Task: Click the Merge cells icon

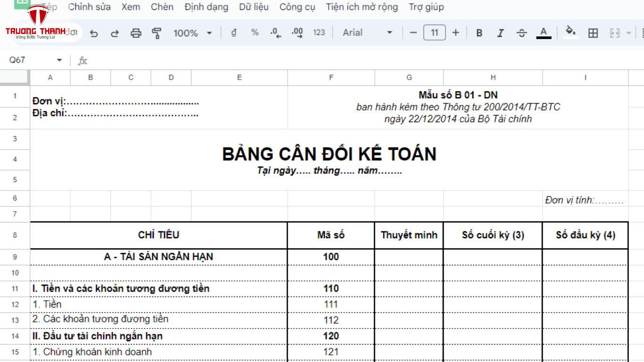Action: tap(615, 33)
